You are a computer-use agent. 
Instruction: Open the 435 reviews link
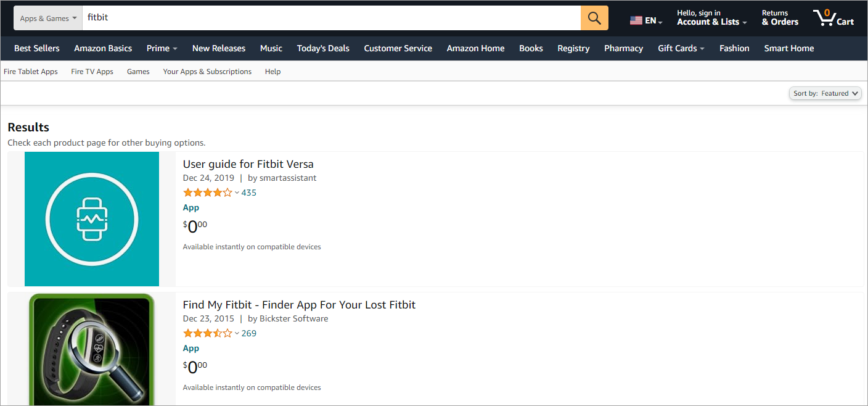[x=249, y=193]
